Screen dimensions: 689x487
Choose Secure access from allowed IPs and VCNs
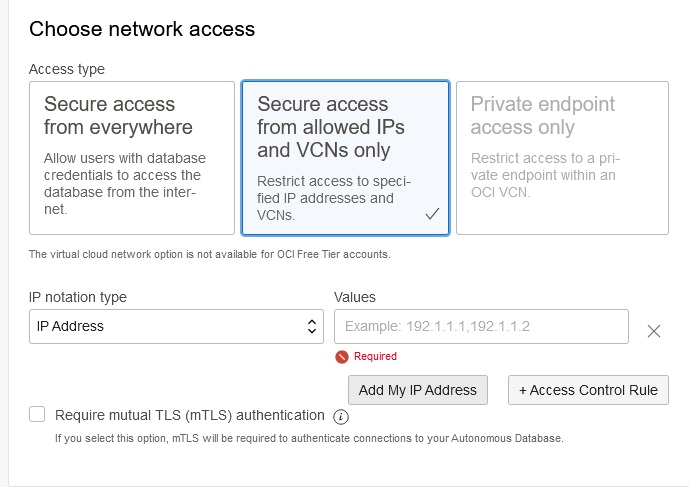click(345, 158)
